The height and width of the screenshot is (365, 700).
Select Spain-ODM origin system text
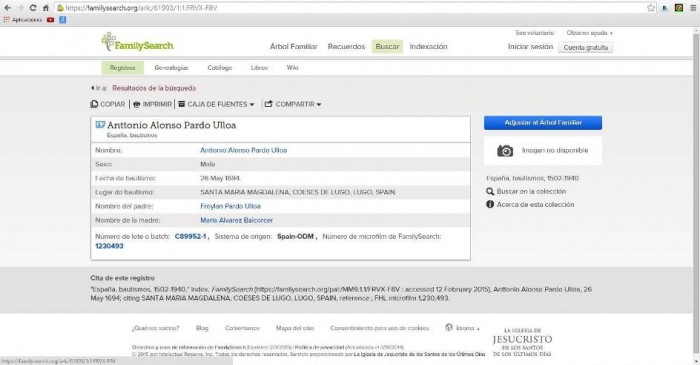click(x=296, y=236)
